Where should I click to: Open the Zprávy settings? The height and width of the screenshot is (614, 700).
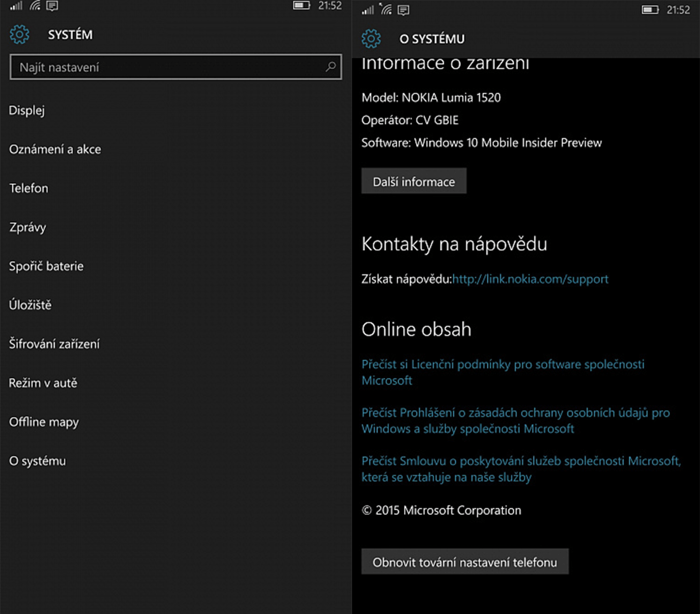pyautogui.click(x=28, y=227)
